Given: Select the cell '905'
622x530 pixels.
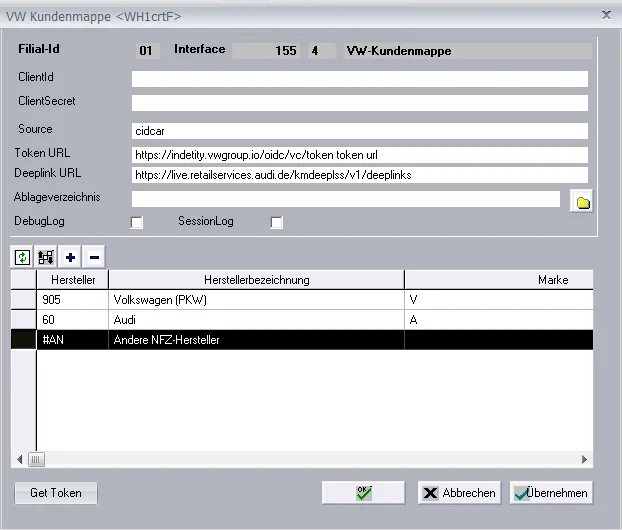Looking at the screenshot, I should [73, 300].
